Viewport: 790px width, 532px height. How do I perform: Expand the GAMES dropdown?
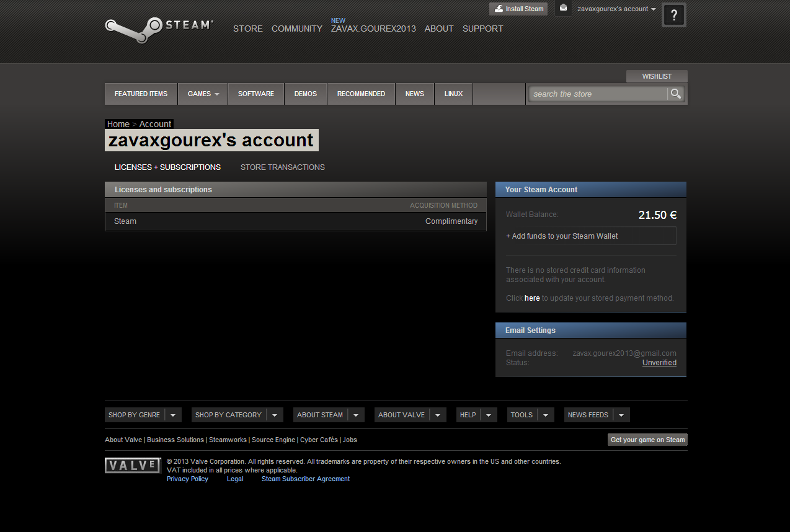point(203,94)
